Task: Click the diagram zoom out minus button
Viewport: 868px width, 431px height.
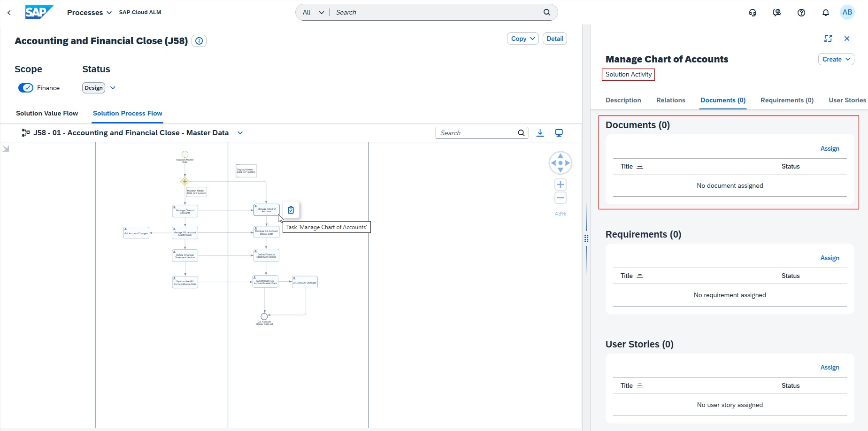Action: (560, 198)
